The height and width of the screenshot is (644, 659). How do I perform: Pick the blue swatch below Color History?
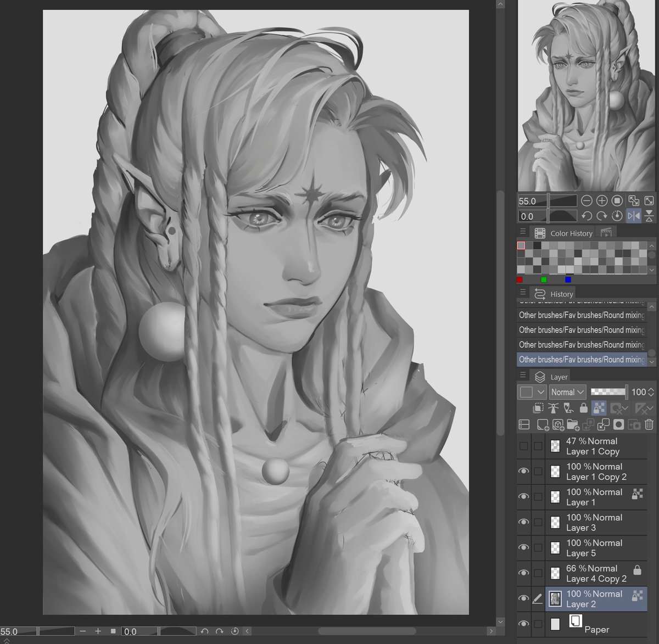pos(568,279)
